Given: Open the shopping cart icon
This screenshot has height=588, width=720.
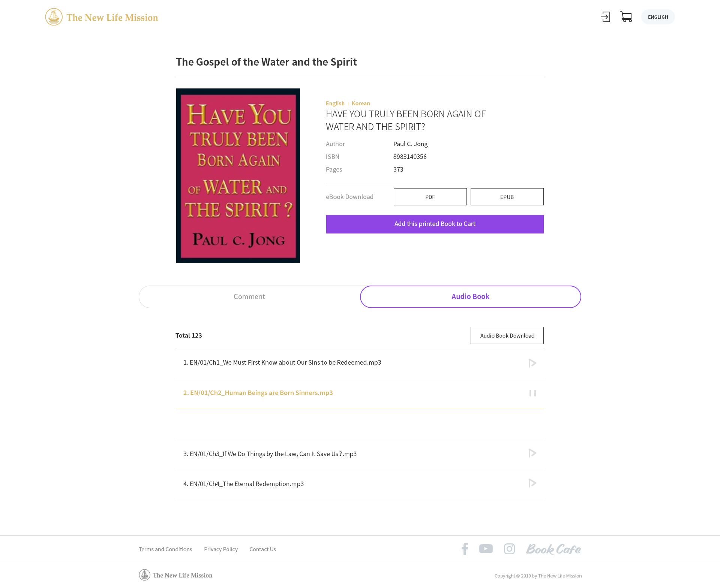Looking at the screenshot, I should point(626,17).
